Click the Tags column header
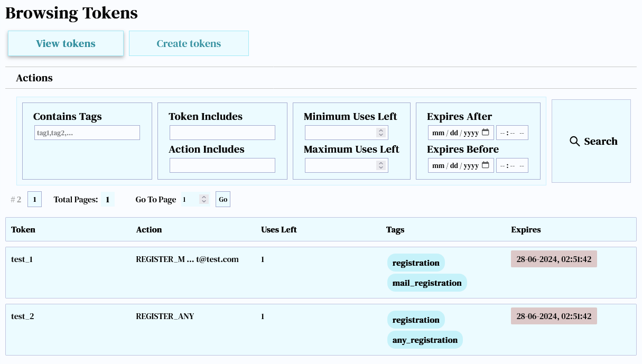The width and height of the screenshot is (642, 364). pos(395,229)
